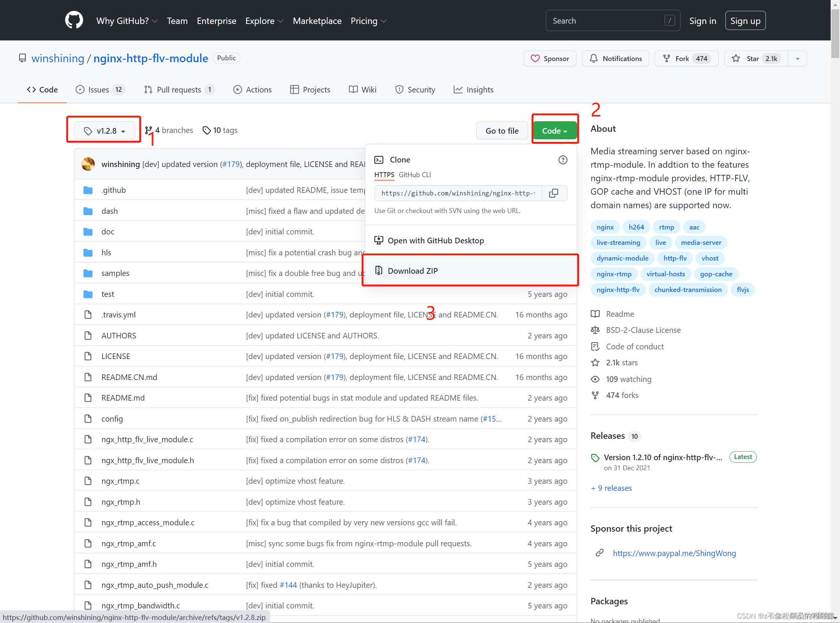Copy the HTTPS clone URL

[554, 193]
